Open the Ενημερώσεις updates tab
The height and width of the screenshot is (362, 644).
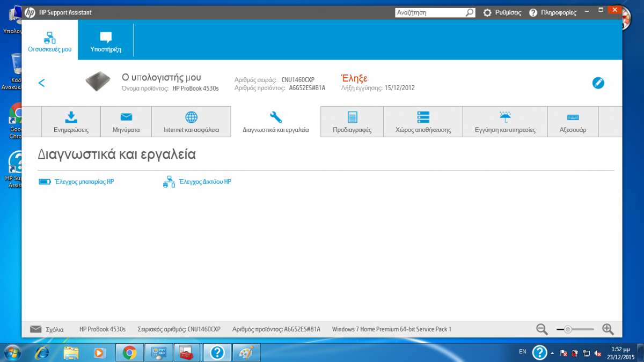coord(71,122)
